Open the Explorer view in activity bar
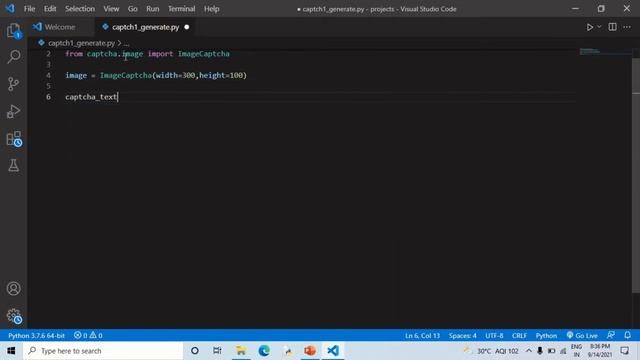 (13, 31)
